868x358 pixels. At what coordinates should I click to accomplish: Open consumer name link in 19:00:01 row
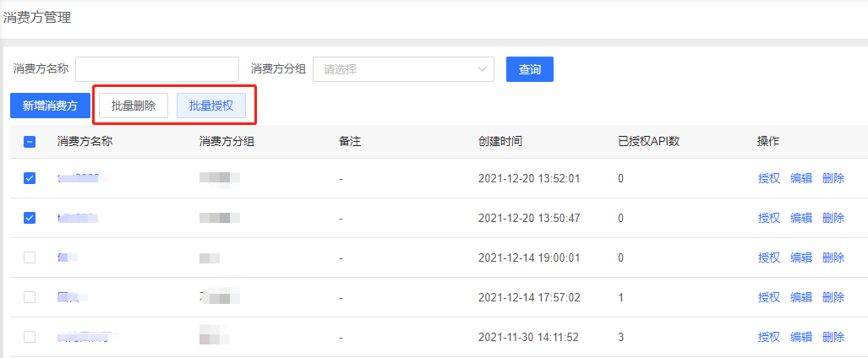[67, 258]
